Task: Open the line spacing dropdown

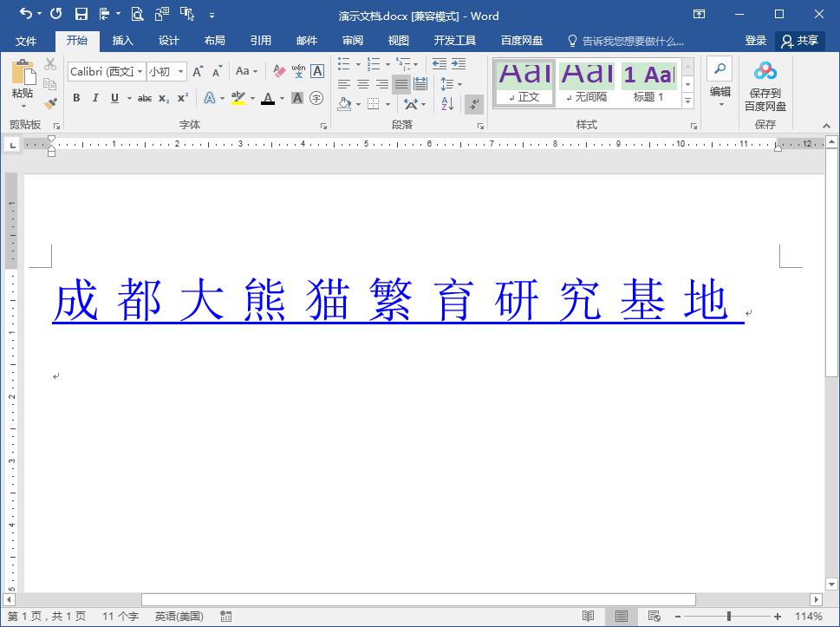Action: pos(451,84)
